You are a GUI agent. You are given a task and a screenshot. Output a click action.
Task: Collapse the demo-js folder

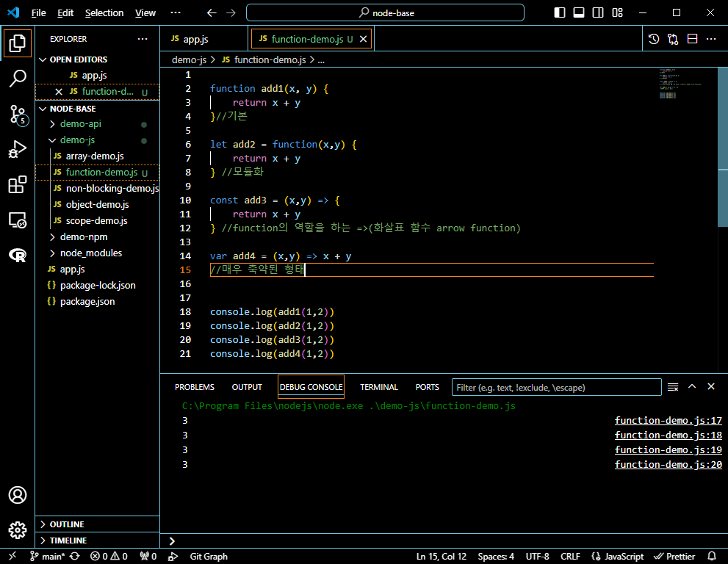[97, 140]
